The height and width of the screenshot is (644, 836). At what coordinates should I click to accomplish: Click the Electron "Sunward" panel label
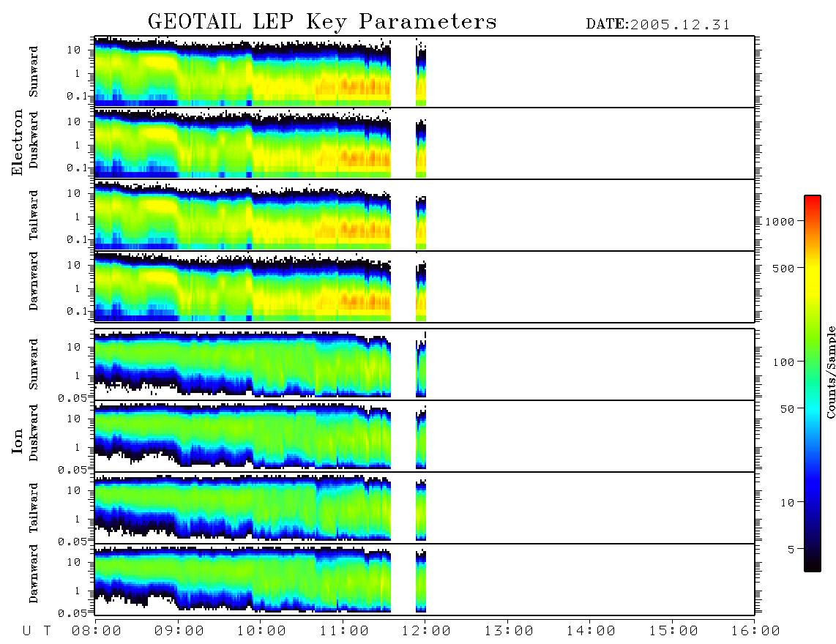(34, 72)
